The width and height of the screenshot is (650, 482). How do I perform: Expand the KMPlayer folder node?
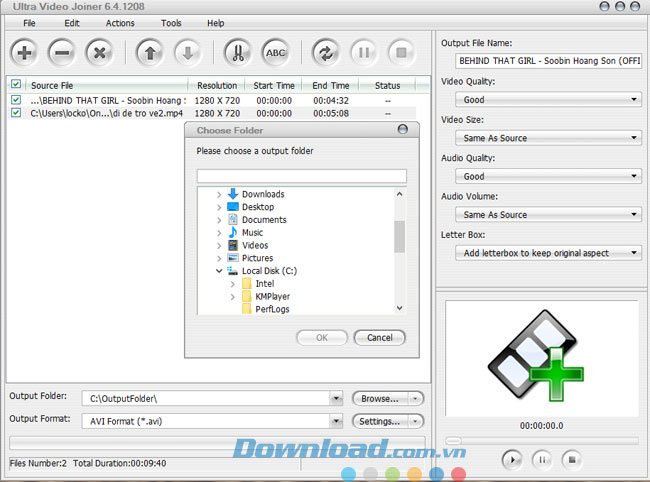(x=233, y=297)
